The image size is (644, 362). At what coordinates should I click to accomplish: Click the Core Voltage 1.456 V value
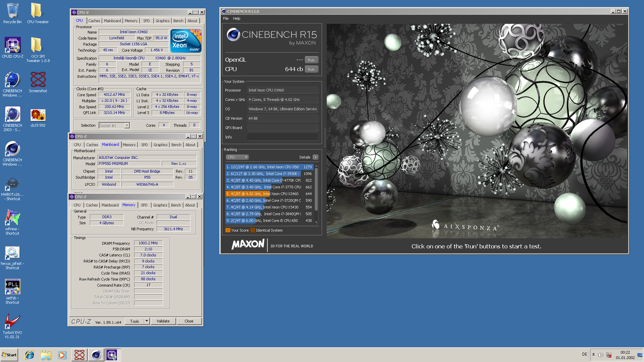coord(157,50)
